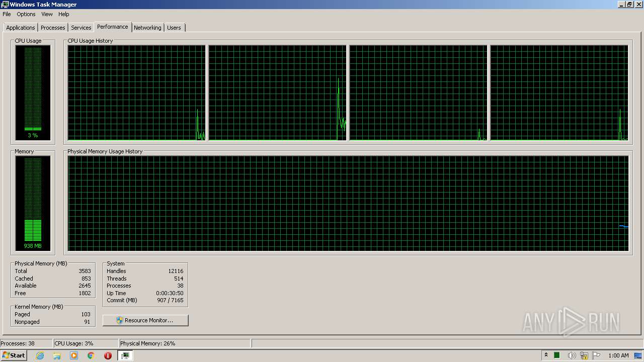
Task: Click the Kernel Memory (MB) group label
Action: tap(39, 307)
